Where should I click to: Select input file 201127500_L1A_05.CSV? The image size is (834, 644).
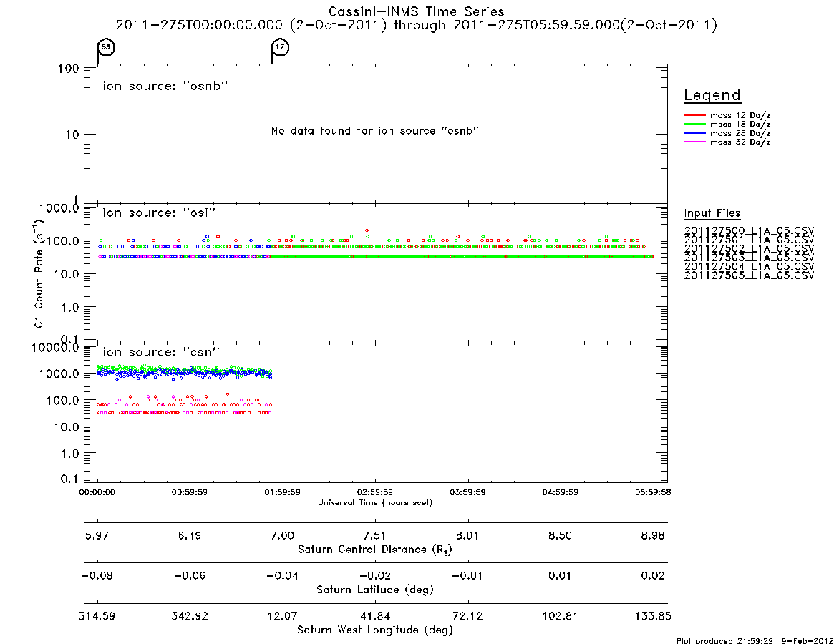[749, 231]
